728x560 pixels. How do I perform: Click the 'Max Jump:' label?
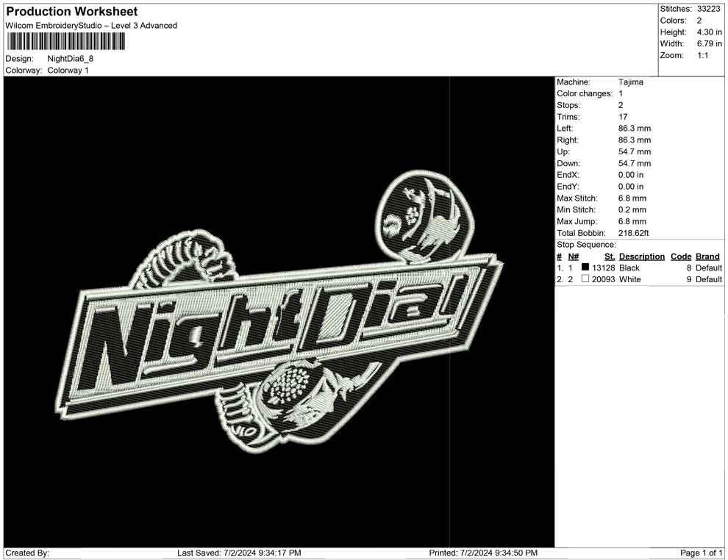pos(577,221)
